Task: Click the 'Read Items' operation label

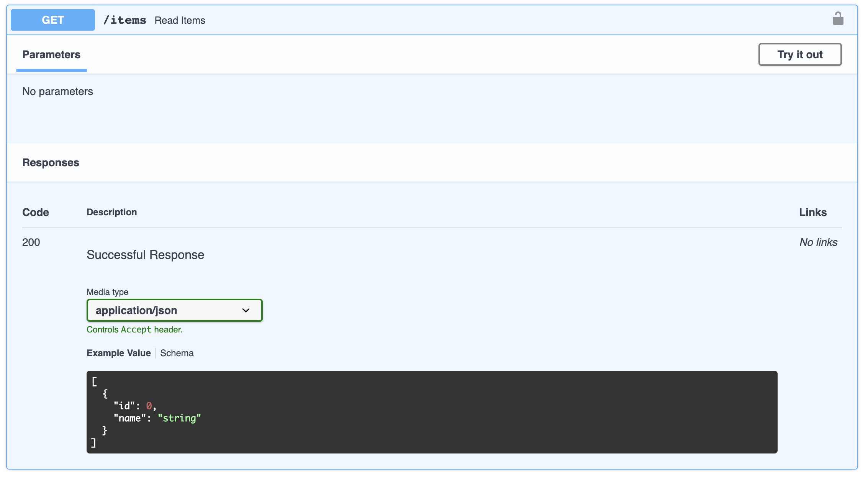Action: click(x=180, y=20)
